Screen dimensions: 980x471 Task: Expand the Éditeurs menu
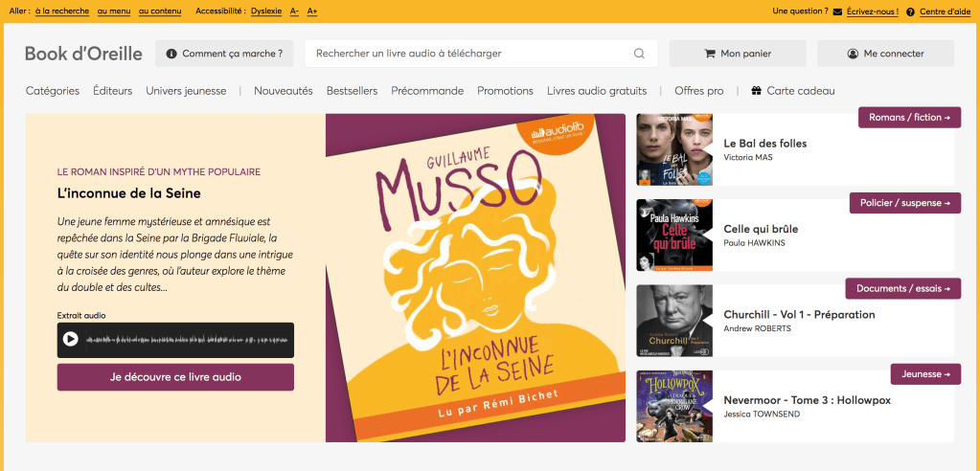(112, 91)
